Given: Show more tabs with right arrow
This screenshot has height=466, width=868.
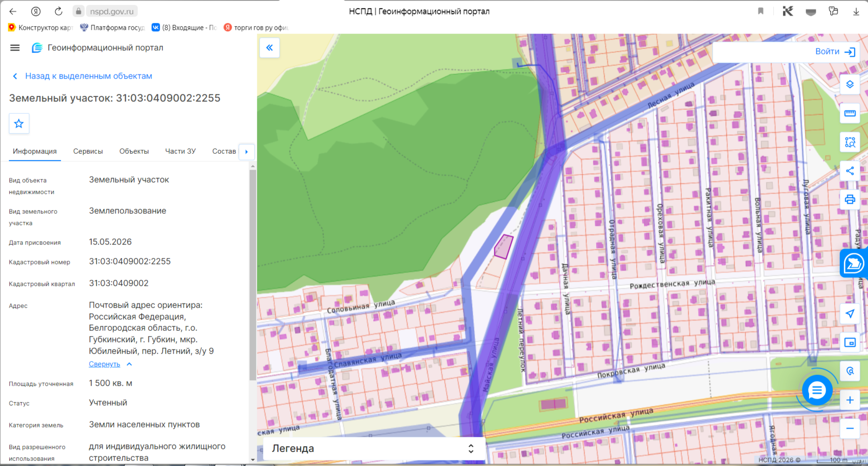Looking at the screenshot, I should point(247,151).
